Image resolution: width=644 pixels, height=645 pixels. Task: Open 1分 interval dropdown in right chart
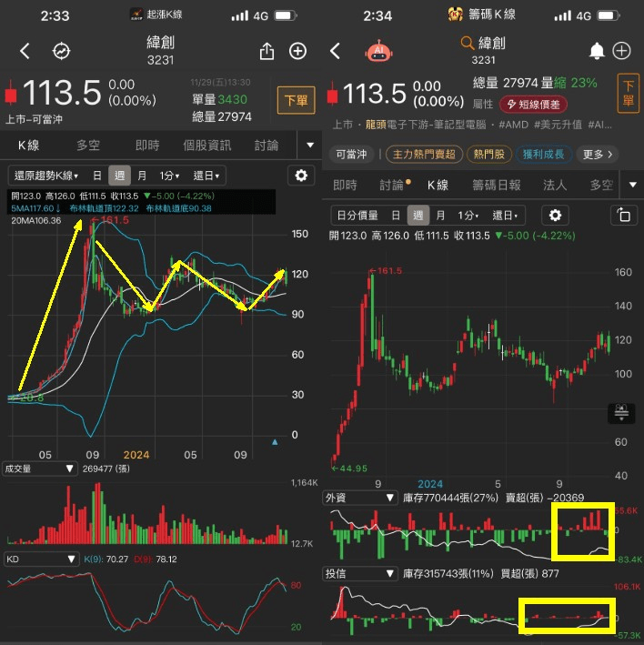[468, 215]
